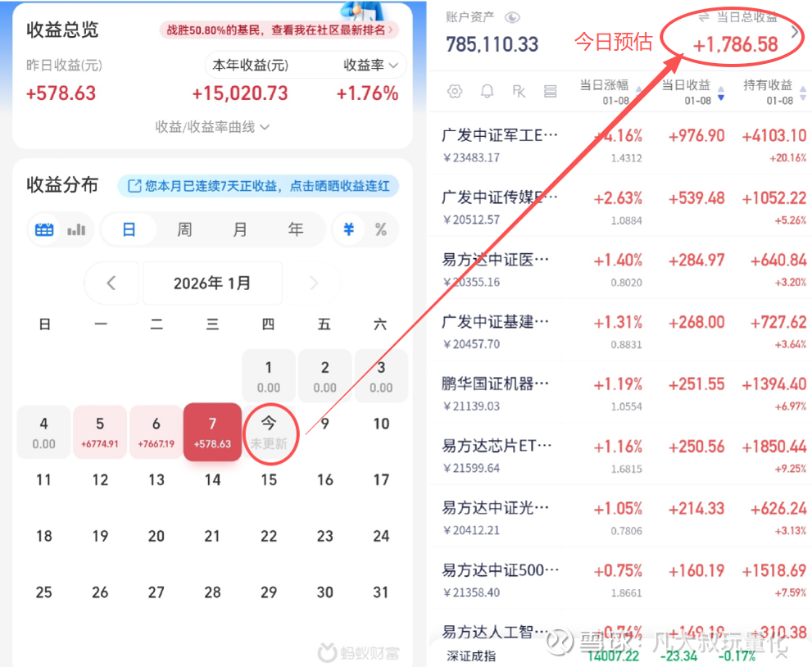The width and height of the screenshot is (812, 667).
Task: Expand 收益/收益率曲线 chart
Action: 212,127
